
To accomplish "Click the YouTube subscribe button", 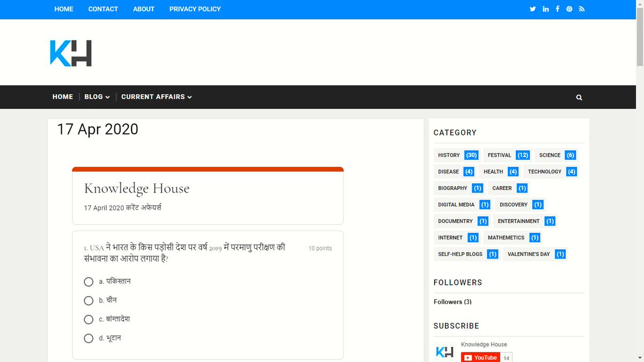I will click(x=480, y=357).
